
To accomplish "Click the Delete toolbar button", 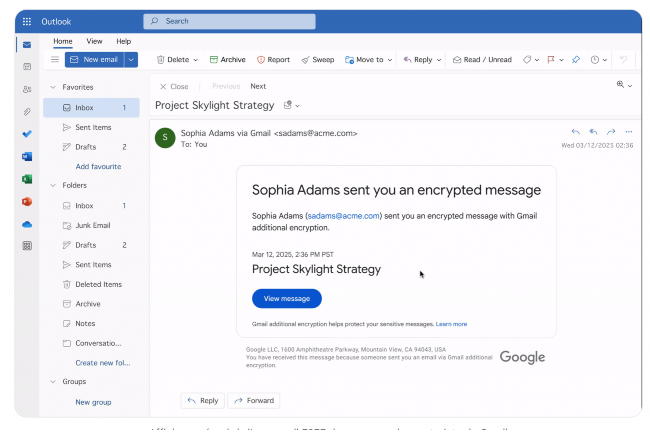I will coord(172,60).
